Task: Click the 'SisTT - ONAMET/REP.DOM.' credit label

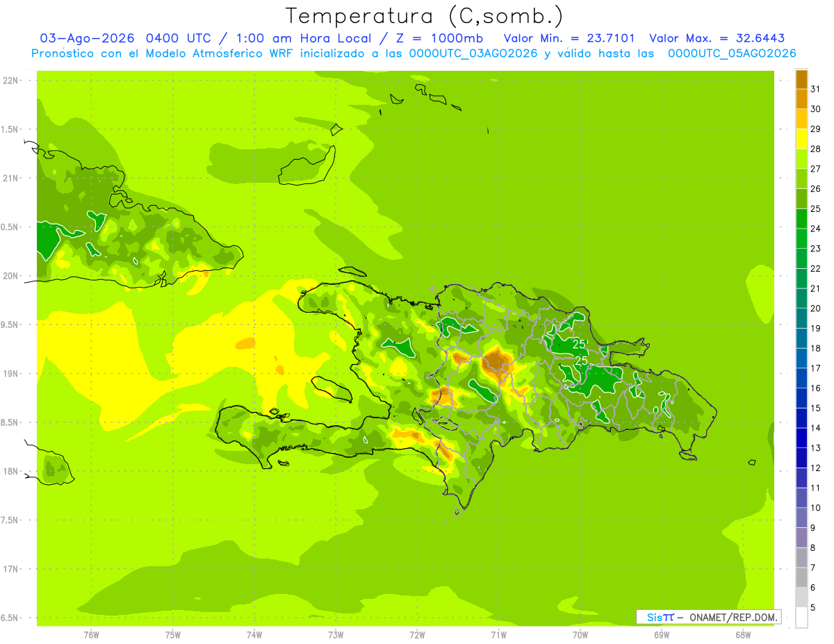Action: 709,617
